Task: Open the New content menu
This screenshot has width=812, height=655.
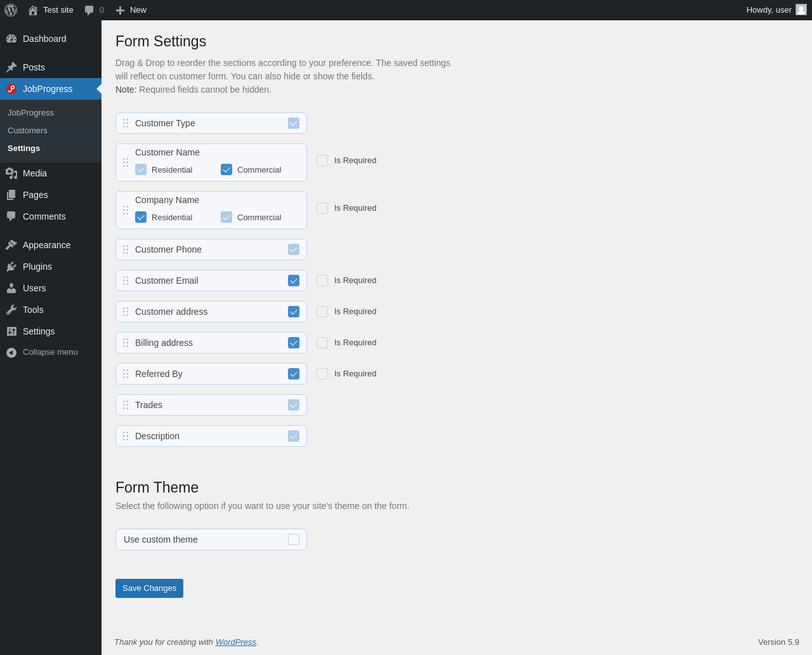Action: tap(131, 10)
